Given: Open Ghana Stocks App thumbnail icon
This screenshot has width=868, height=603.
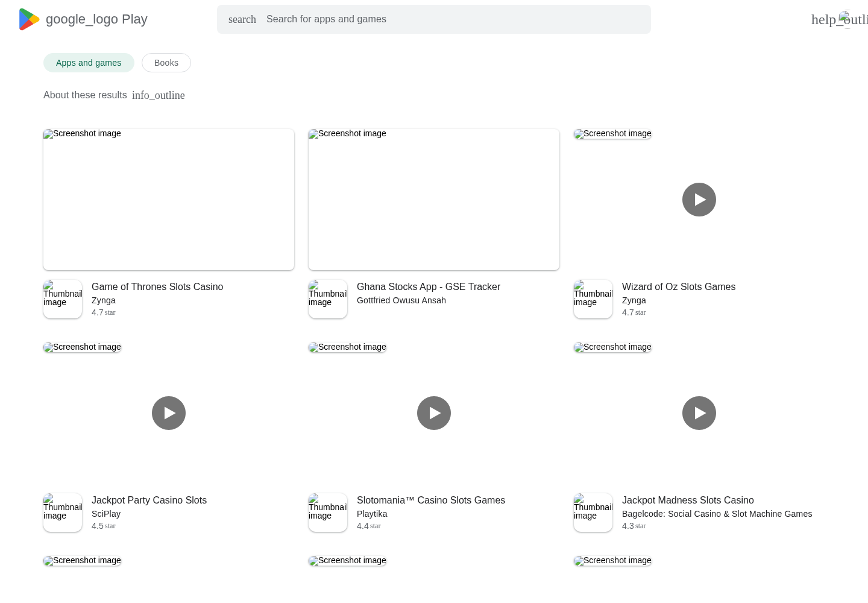Looking at the screenshot, I should (x=328, y=299).
